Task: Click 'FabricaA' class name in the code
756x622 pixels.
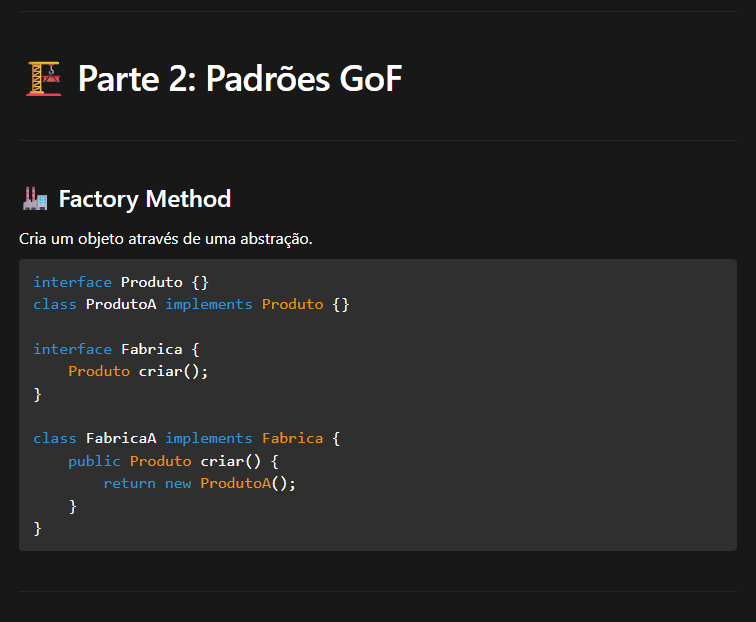Action: (120, 438)
